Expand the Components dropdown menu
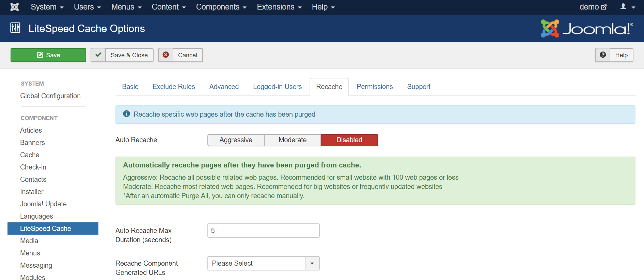 pyautogui.click(x=221, y=7)
